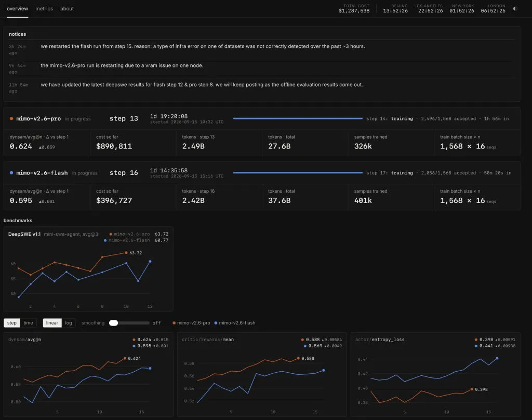
Task: Click the actor/entropy_loss chart title
Action: click(380, 340)
